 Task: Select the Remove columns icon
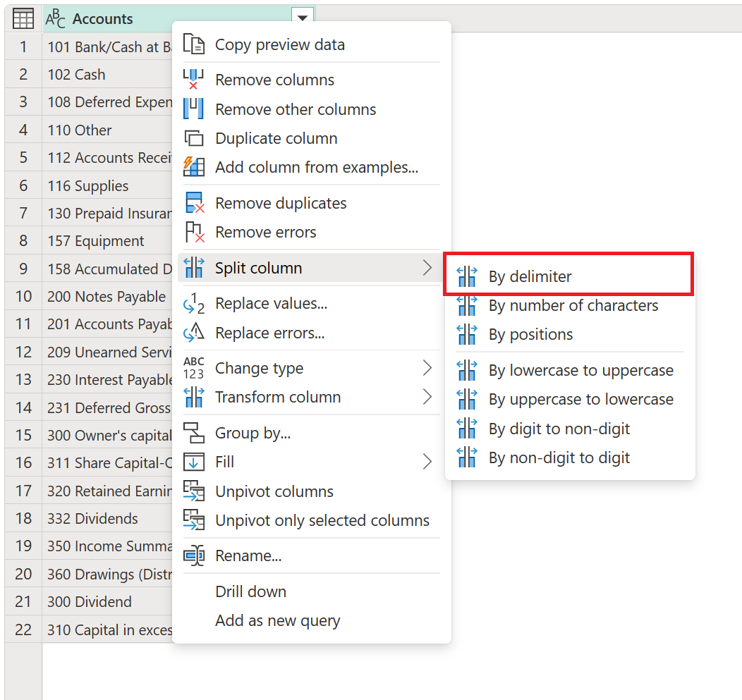pos(194,79)
